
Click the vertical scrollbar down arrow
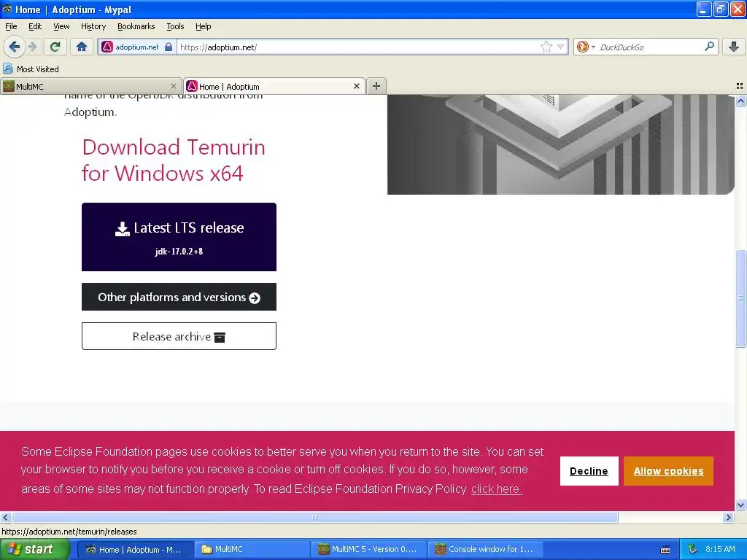point(740,505)
